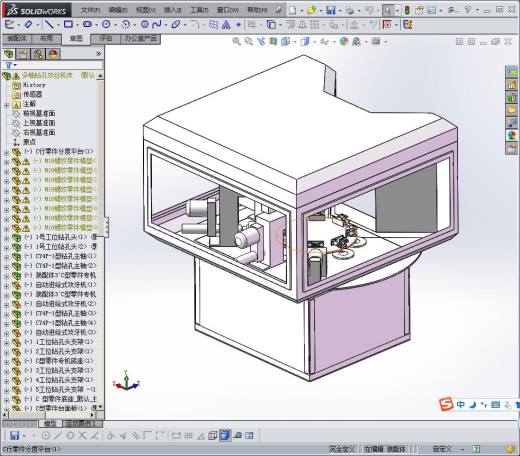
Task: Open the 视图 menu
Action: click(146, 10)
